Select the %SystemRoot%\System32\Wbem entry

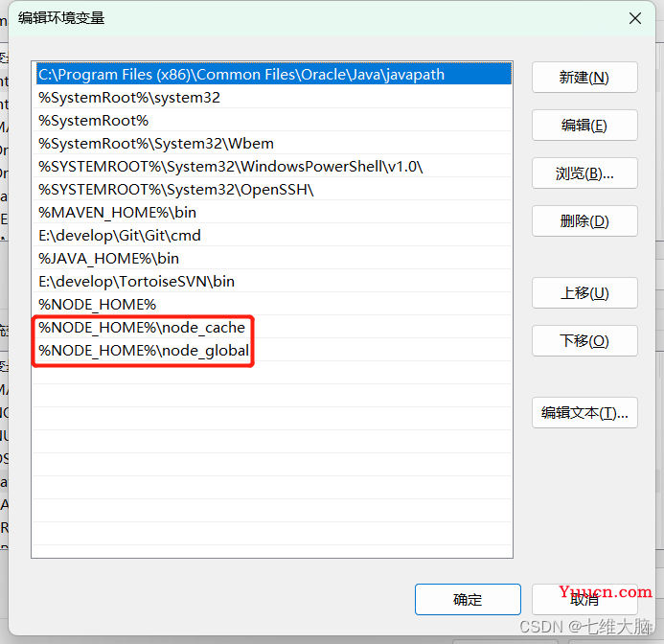click(272, 143)
